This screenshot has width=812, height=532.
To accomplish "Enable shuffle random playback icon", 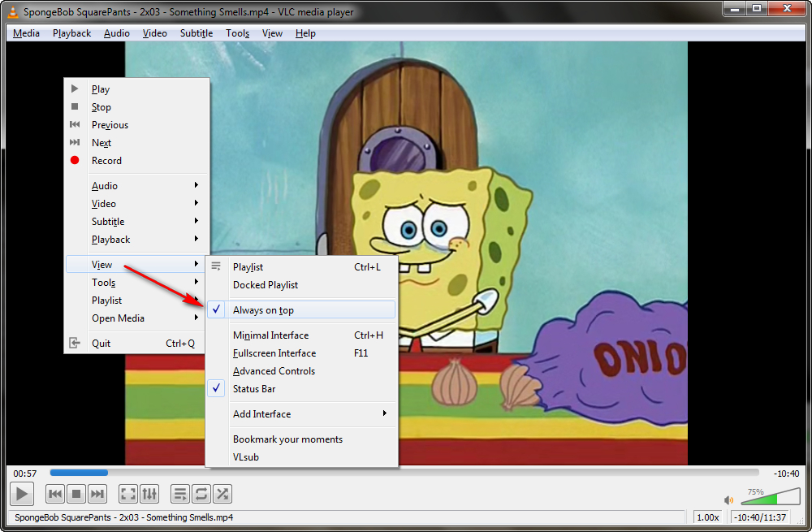I will click(x=222, y=493).
